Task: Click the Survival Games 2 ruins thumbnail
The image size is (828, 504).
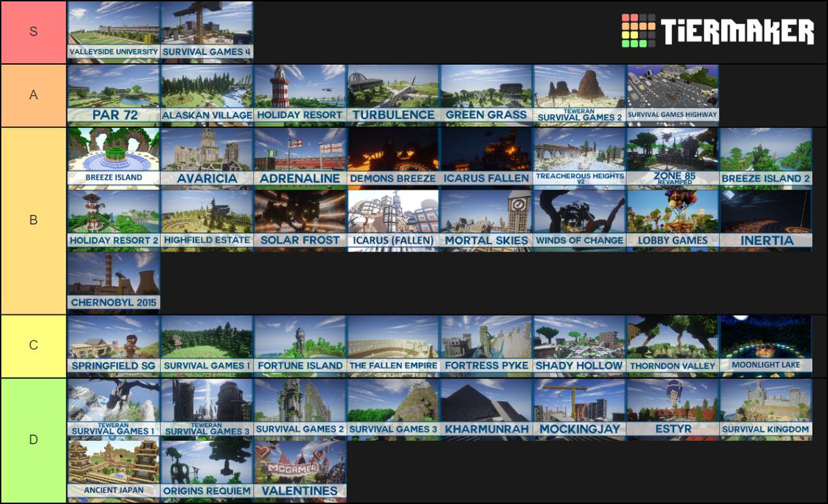Action: (300, 409)
